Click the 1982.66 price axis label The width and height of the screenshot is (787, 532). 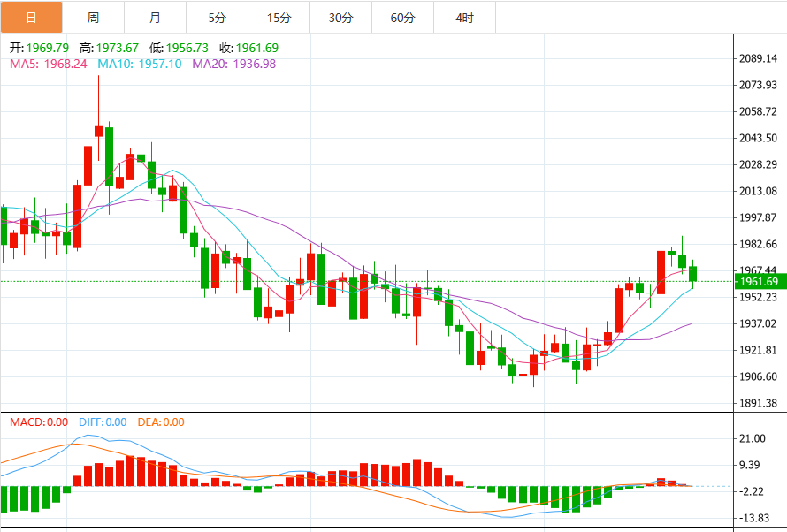758,244
